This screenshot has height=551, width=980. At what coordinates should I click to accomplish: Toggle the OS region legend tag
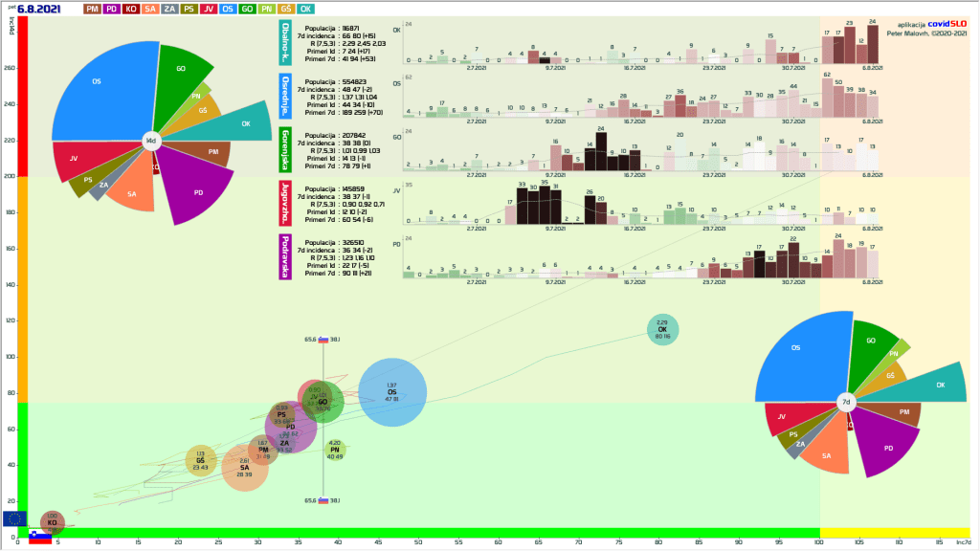point(230,9)
